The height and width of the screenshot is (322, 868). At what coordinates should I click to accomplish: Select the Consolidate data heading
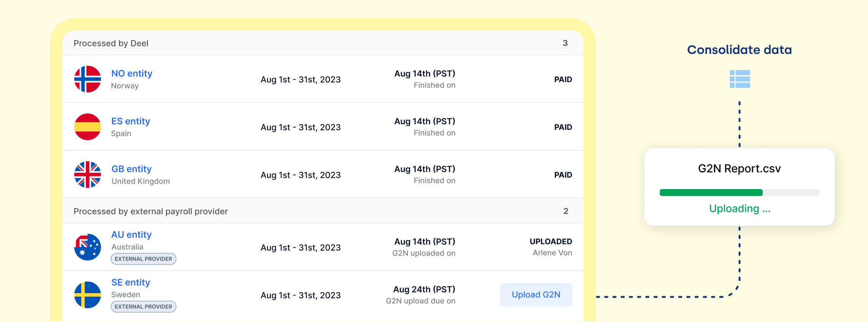[740, 50]
